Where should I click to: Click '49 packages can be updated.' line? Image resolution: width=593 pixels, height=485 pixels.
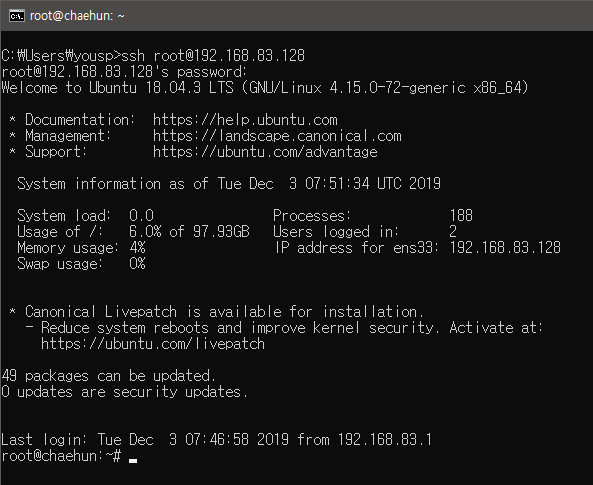pos(109,376)
